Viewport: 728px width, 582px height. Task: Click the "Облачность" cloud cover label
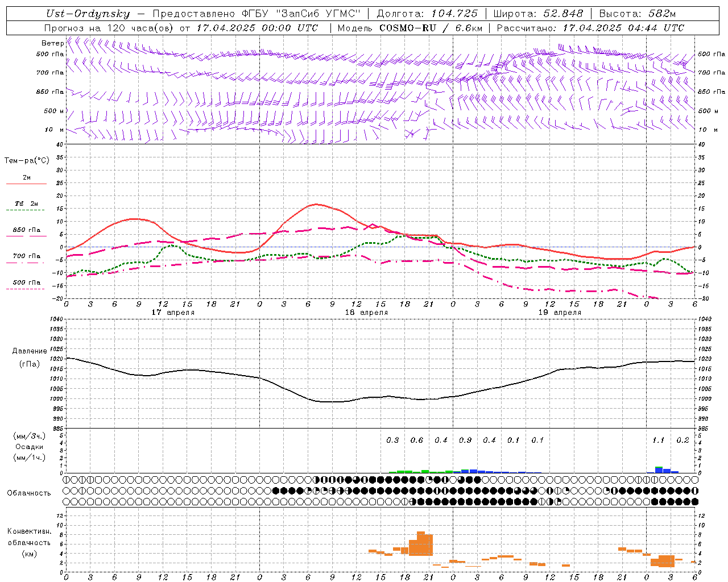click(x=29, y=493)
